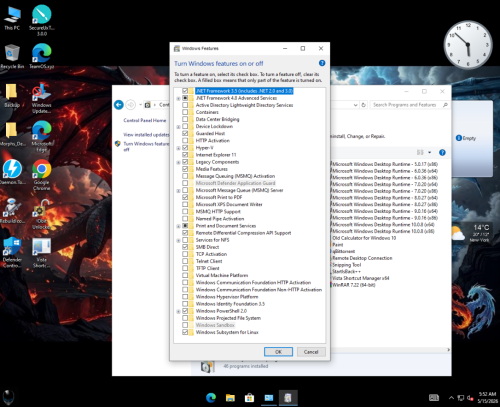Open Google Chrome desktop shortcut
The image size is (500, 407).
pos(42,175)
